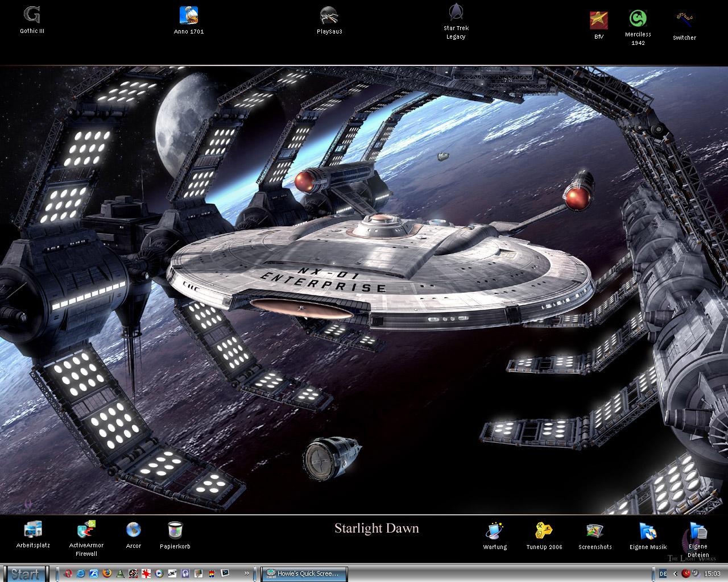Launch Star Trek Legacy shortcut

coord(456,22)
